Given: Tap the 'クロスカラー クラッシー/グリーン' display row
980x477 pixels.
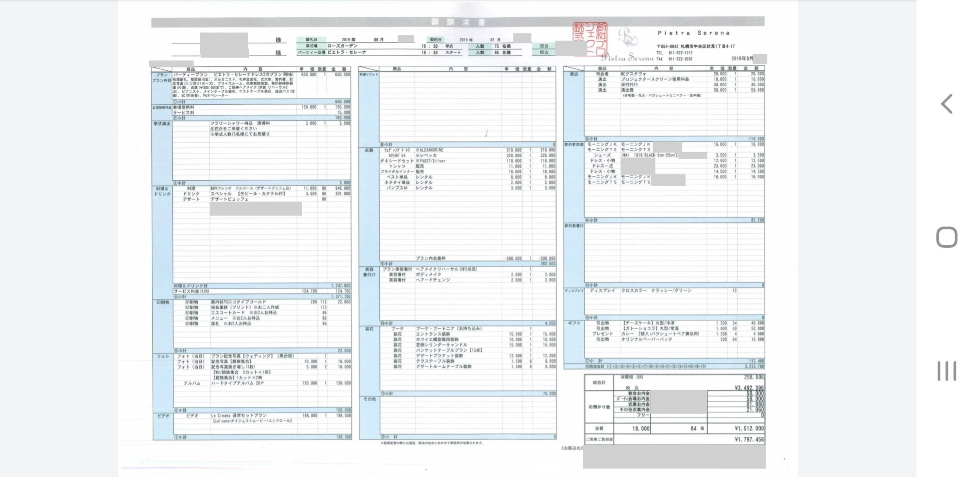Looking at the screenshot, I should coord(675,290).
